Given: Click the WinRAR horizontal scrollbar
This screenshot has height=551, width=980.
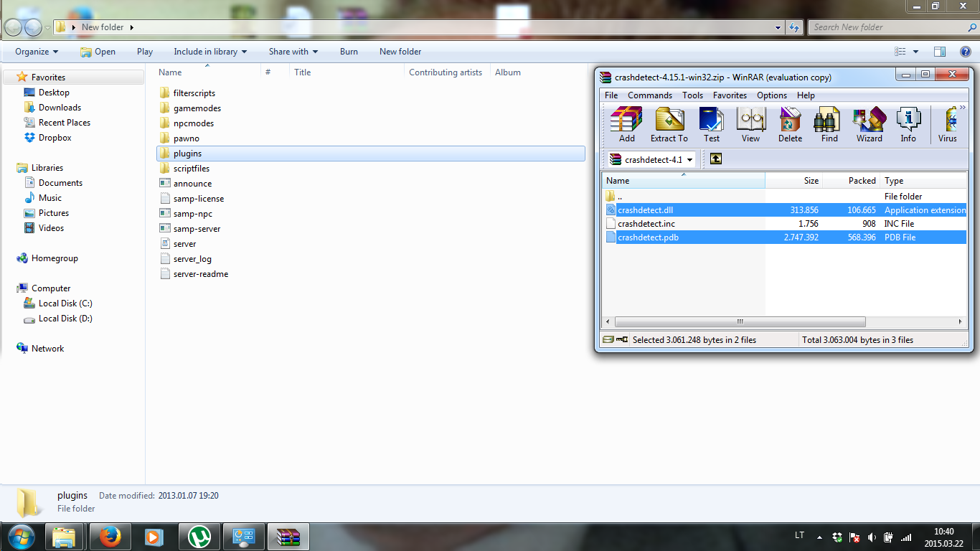Looking at the screenshot, I should (740, 321).
